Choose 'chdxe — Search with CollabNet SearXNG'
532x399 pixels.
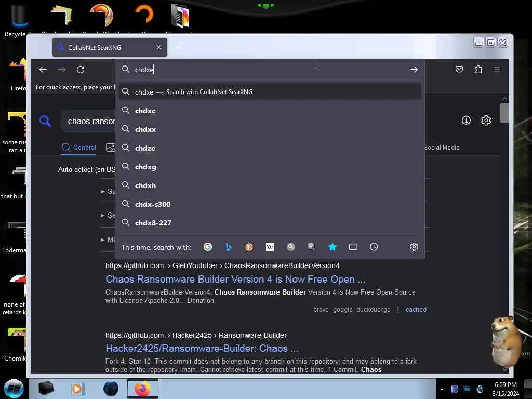click(x=270, y=92)
